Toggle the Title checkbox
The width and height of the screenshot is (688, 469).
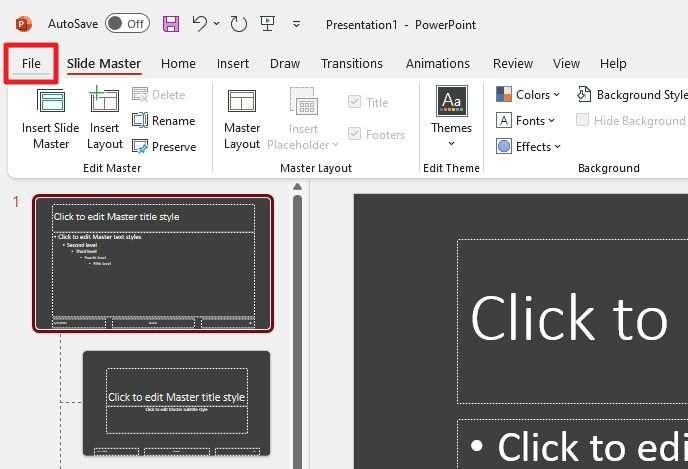click(x=354, y=102)
